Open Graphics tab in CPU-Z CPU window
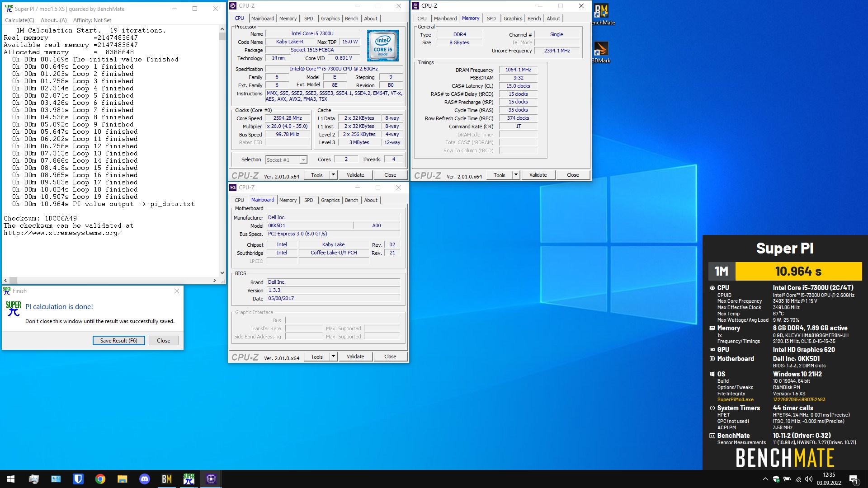The height and width of the screenshot is (488, 868). pyautogui.click(x=330, y=19)
